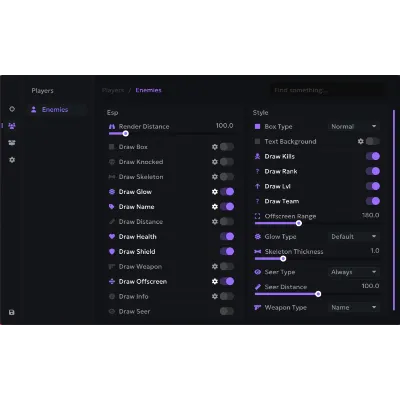The height and width of the screenshot is (400, 400).
Task: Click the binoculars icon beside Render Distance
Action: tap(112, 127)
